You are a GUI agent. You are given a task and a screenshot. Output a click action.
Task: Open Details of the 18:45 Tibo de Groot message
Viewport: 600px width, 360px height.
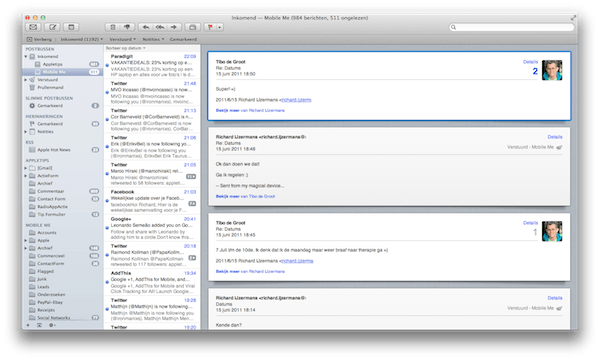tap(530, 223)
